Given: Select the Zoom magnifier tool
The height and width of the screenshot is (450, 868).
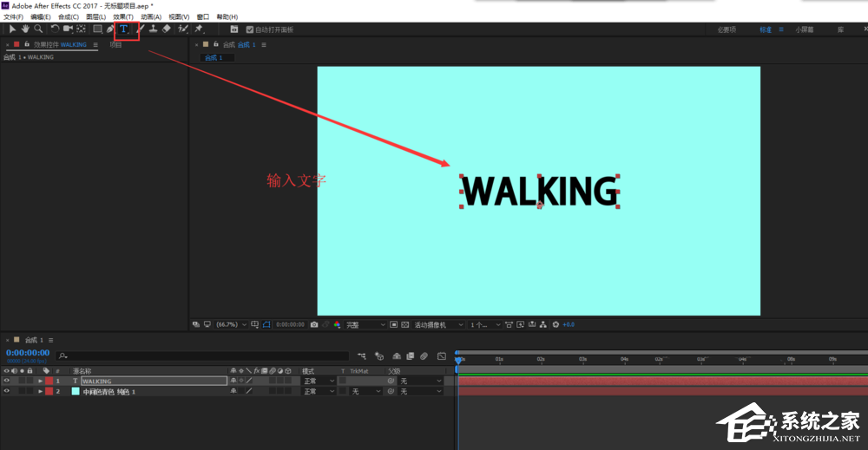Looking at the screenshot, I should pos(38,29).
